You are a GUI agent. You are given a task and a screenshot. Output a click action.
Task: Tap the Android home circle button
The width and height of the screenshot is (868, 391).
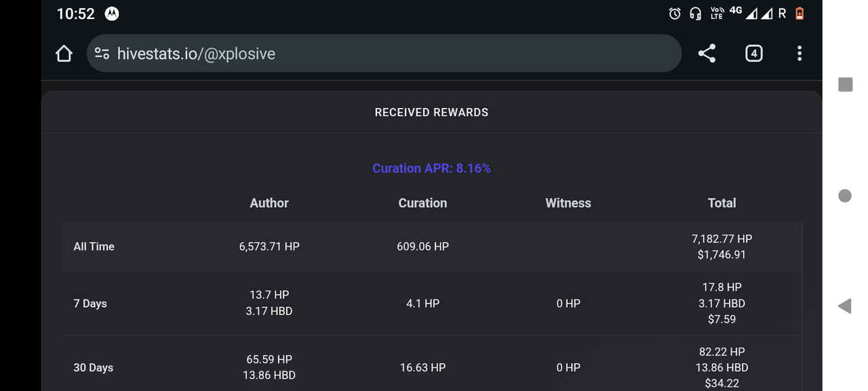845,195
